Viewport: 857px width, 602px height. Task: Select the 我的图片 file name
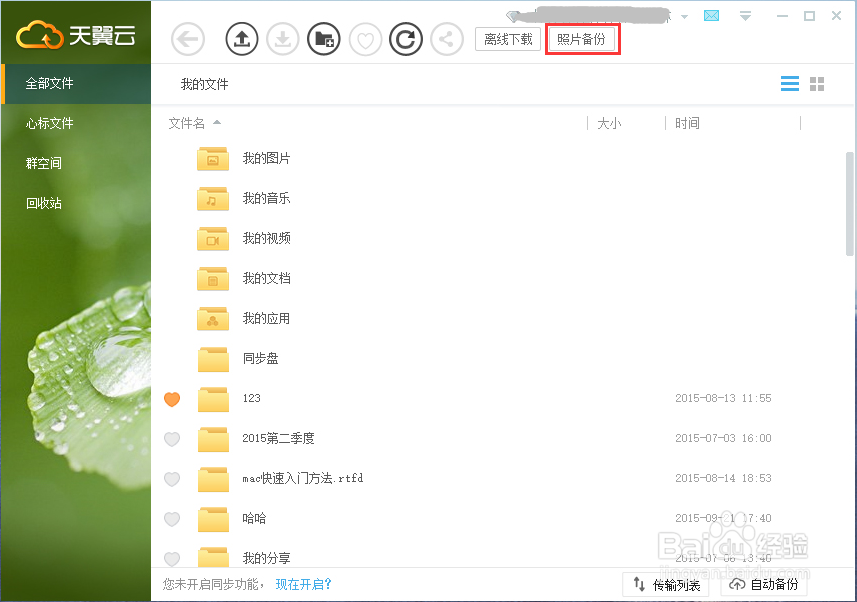266,159
